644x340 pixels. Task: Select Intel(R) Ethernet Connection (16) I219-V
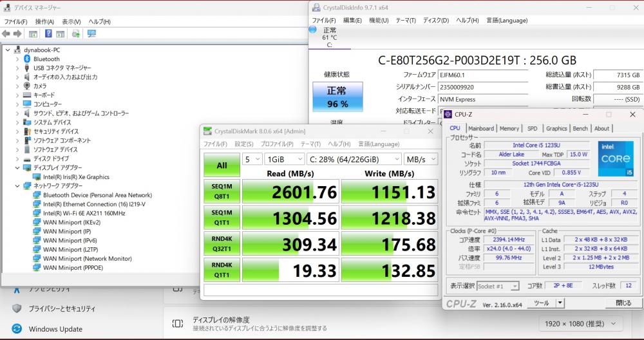point(94,205)
